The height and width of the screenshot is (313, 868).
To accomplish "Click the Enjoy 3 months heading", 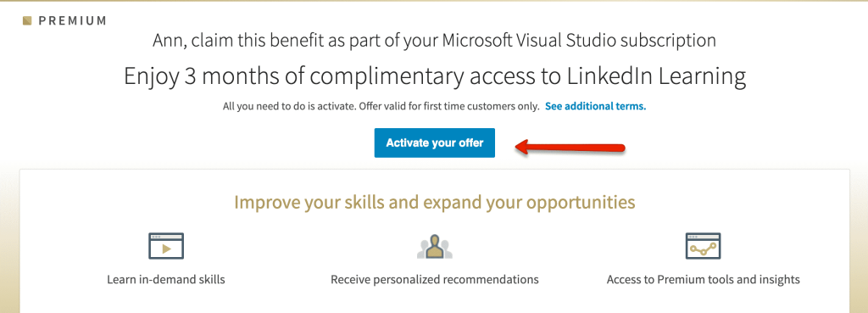I will pyautogui.click(x=435, y=76).
